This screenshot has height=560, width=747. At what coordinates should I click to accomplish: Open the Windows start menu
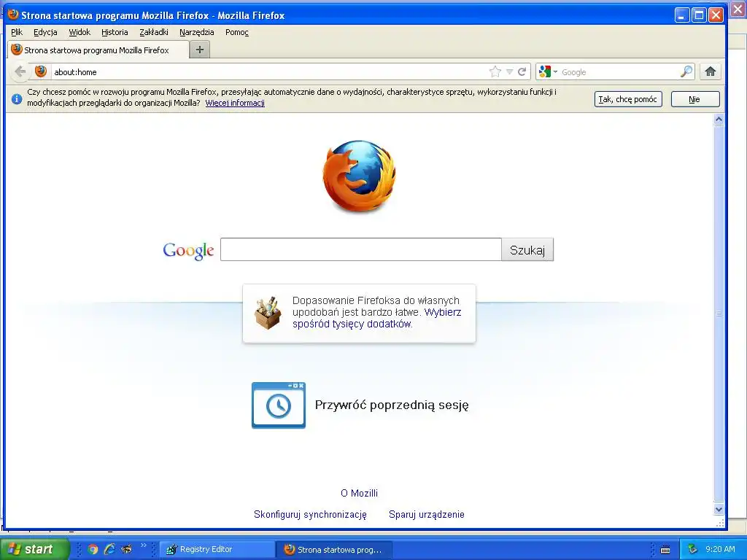(x=34, y=550)
